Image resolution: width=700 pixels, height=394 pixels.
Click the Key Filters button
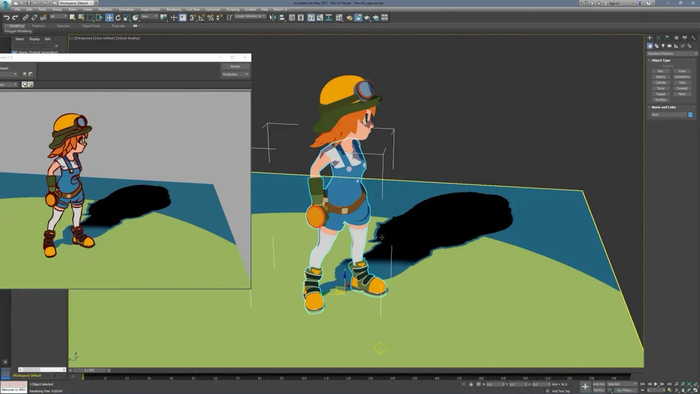coord(625,390)
